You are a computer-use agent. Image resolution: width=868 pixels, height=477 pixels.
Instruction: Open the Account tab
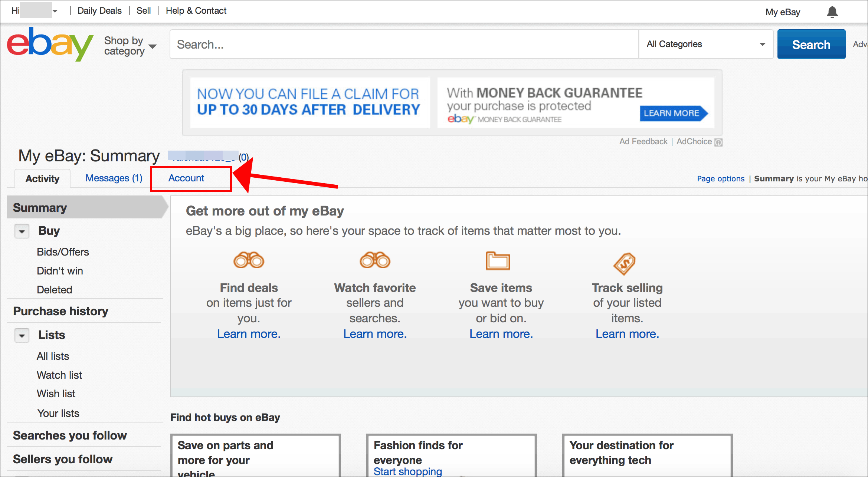tap(186, 178)
